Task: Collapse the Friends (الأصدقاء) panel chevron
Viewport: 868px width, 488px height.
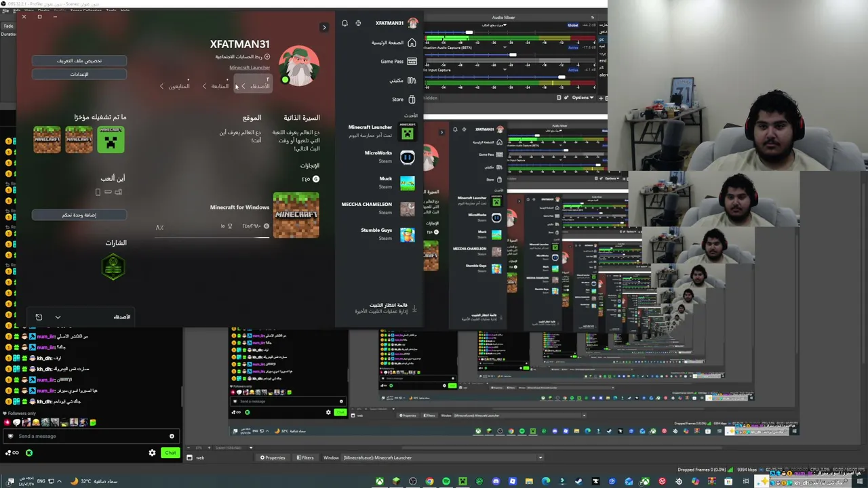Action: (x=58, y=317)
